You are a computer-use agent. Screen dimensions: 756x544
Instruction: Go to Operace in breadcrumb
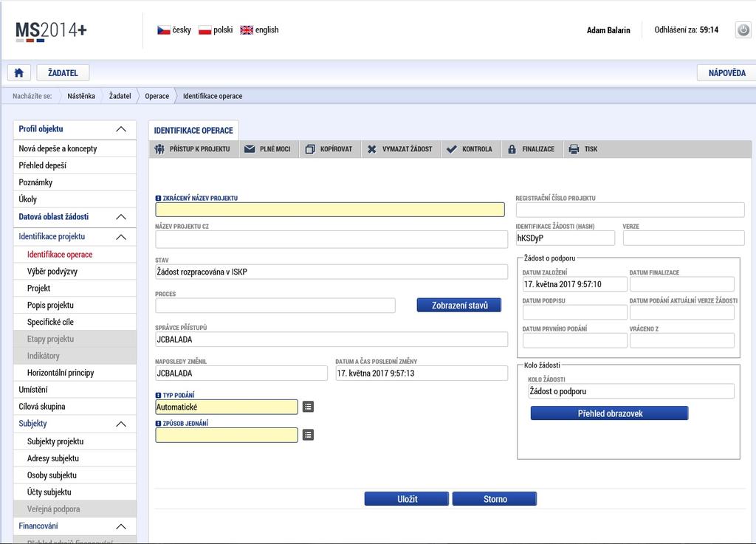tap(157, 96)
